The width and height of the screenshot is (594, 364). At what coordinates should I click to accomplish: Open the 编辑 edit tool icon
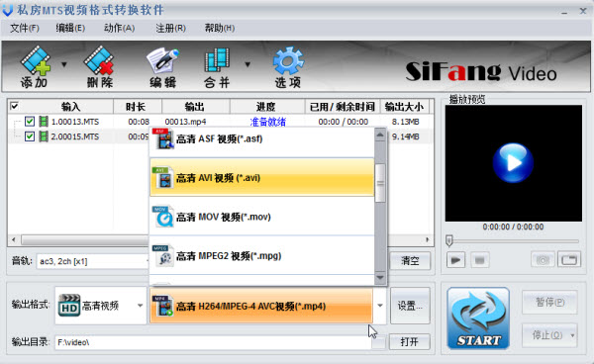click(162, 67)
